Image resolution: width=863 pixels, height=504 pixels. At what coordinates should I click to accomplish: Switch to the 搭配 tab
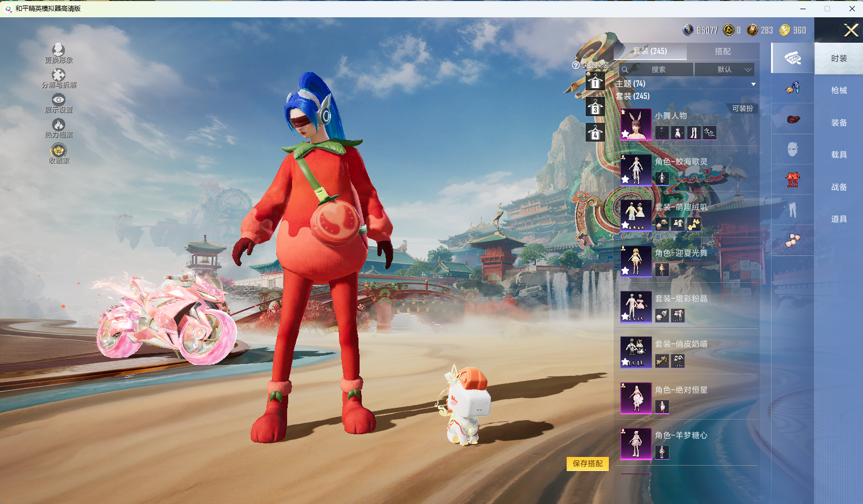tap(722, 51)
